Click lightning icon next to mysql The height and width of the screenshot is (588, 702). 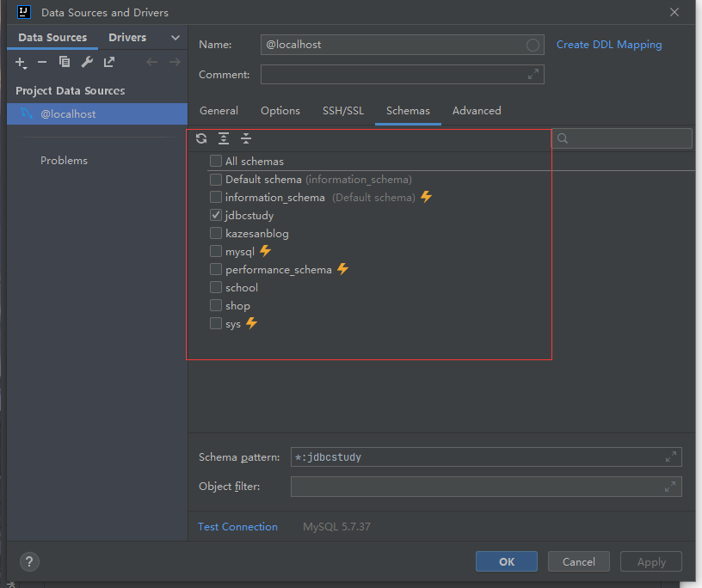(x=266, y=251)
